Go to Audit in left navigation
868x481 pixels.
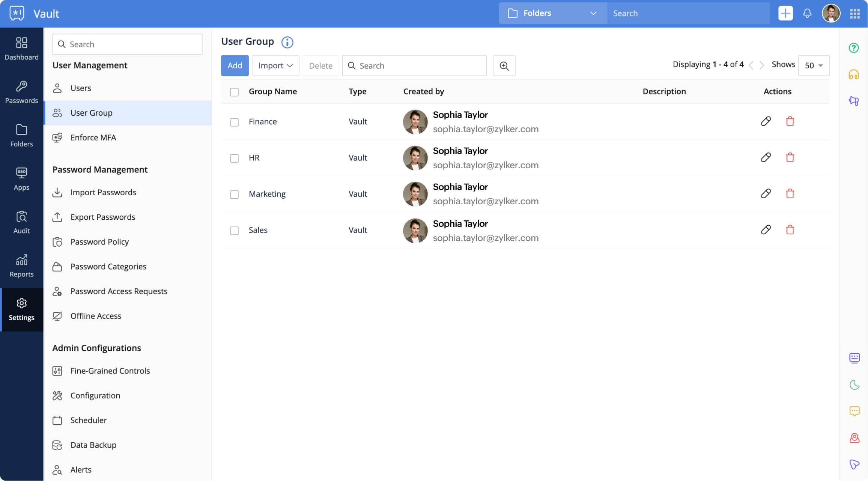pos(21,222)
